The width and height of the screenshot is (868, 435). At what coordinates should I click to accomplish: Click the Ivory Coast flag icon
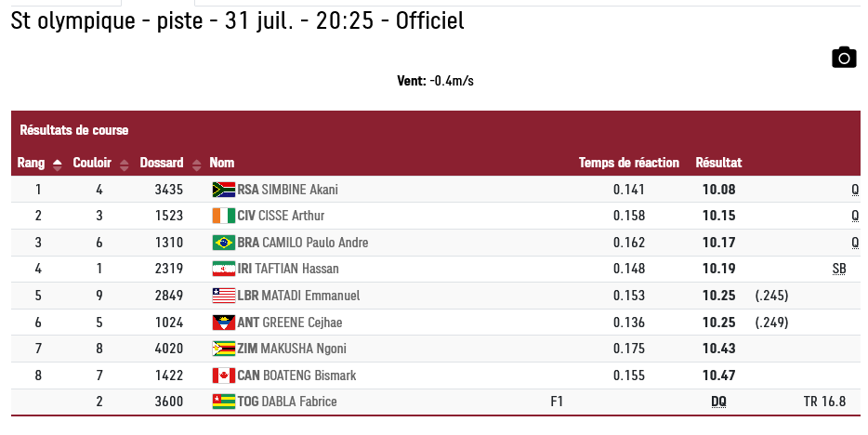[224, 216]
